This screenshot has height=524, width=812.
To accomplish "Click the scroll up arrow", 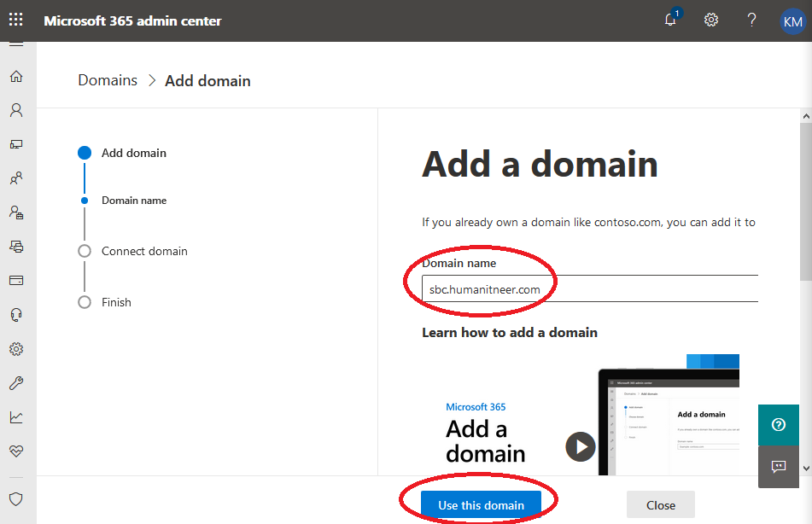I will pyautogui.click(x=806, y=116).
